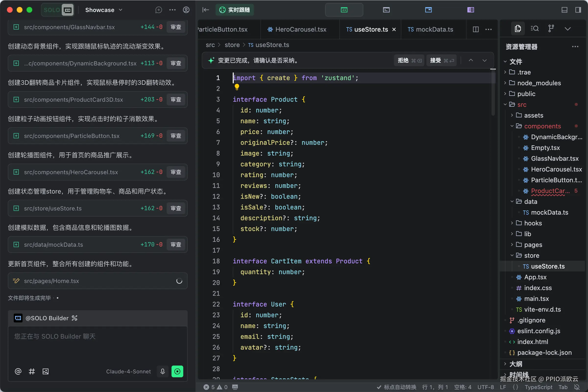The width and height of the screenshot is (588, 392).
Task: Toggle the bottom panel layout
Action: tap(564, 10)
